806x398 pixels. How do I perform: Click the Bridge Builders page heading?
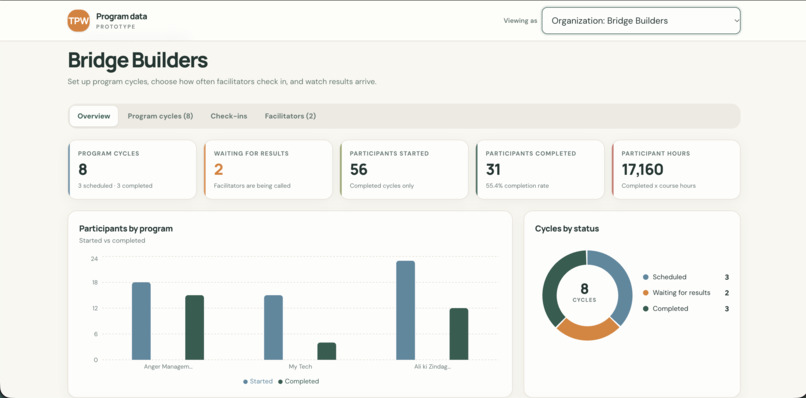click(138, 61)
